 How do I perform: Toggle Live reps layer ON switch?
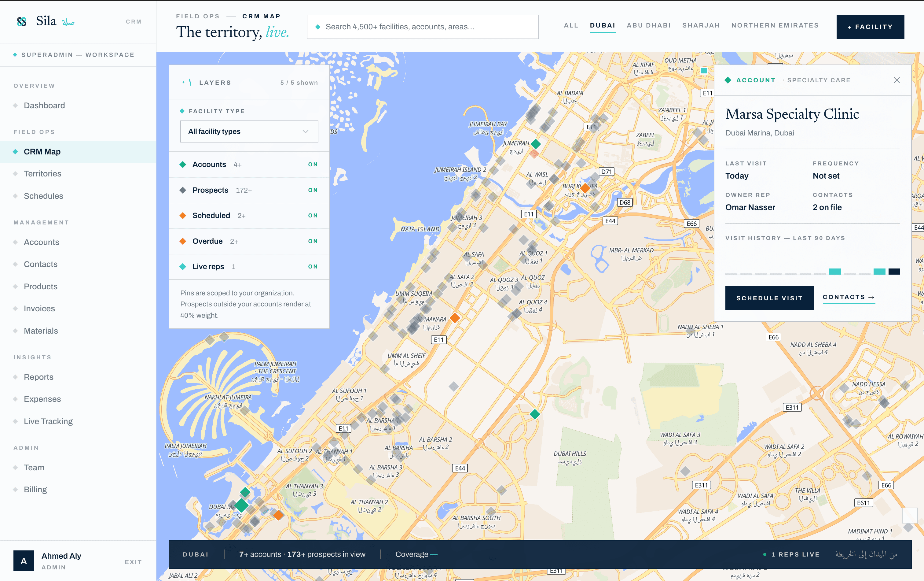coord(313,267)
